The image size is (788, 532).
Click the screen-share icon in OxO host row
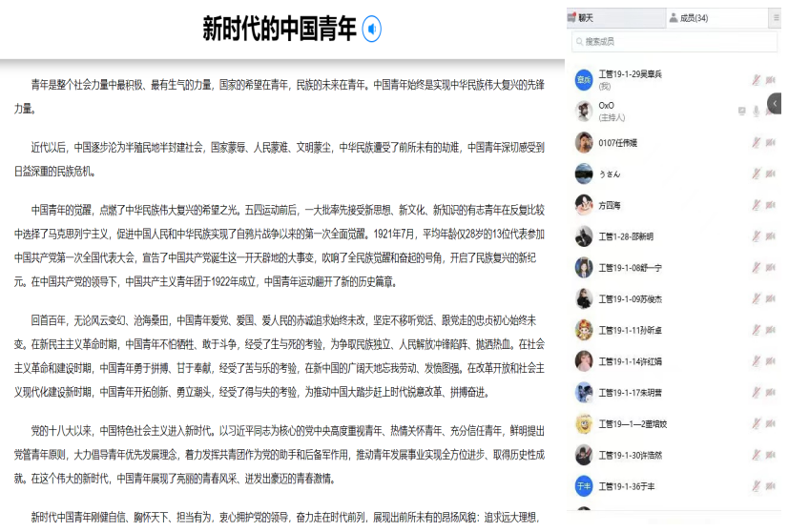(742, 111)
